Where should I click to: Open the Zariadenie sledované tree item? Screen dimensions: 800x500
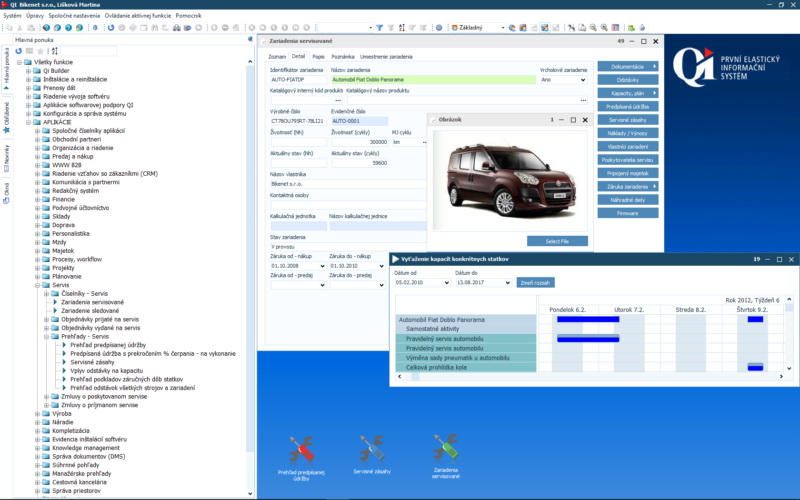[x=90, y=310]
